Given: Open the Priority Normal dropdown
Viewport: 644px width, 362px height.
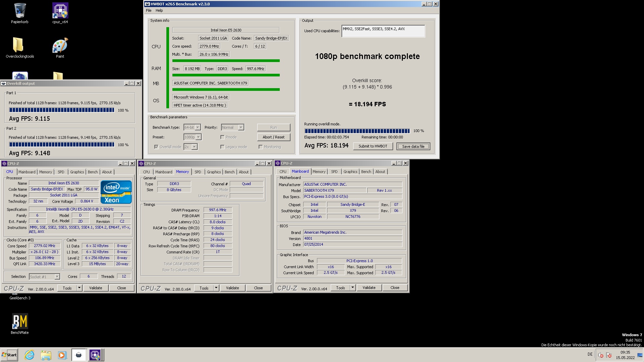Looking at the screenshot, I should 232,127.
